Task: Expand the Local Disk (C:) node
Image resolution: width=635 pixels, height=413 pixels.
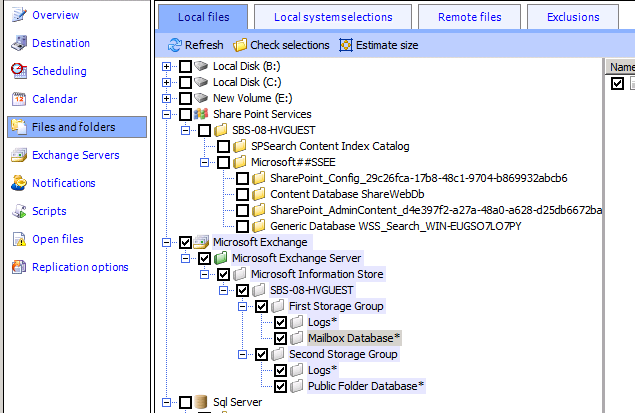Action: [166, 82]
